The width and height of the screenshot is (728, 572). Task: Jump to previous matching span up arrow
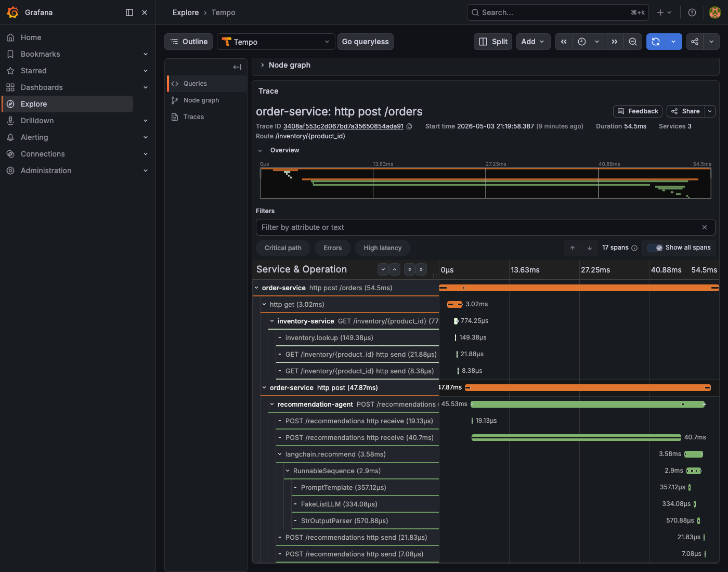(573, 248)
